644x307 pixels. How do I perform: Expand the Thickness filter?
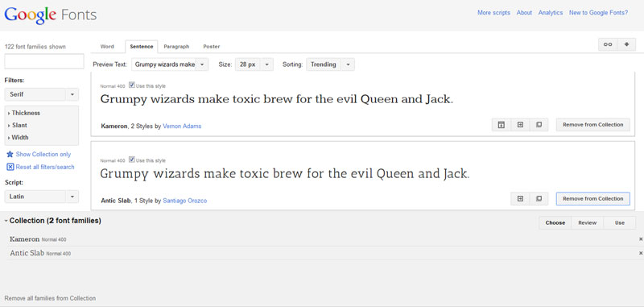click(x=24, y=113)
